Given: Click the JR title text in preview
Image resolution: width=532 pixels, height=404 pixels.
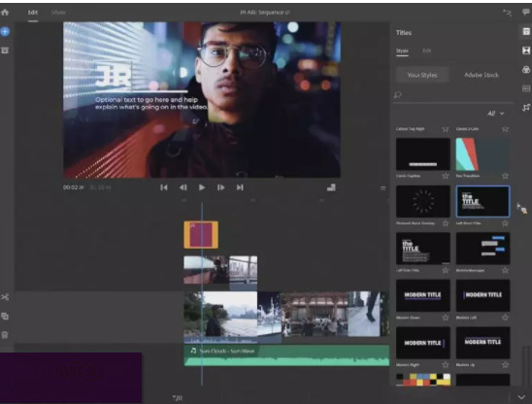Looking at the screenshot, I should click(114, 77).
